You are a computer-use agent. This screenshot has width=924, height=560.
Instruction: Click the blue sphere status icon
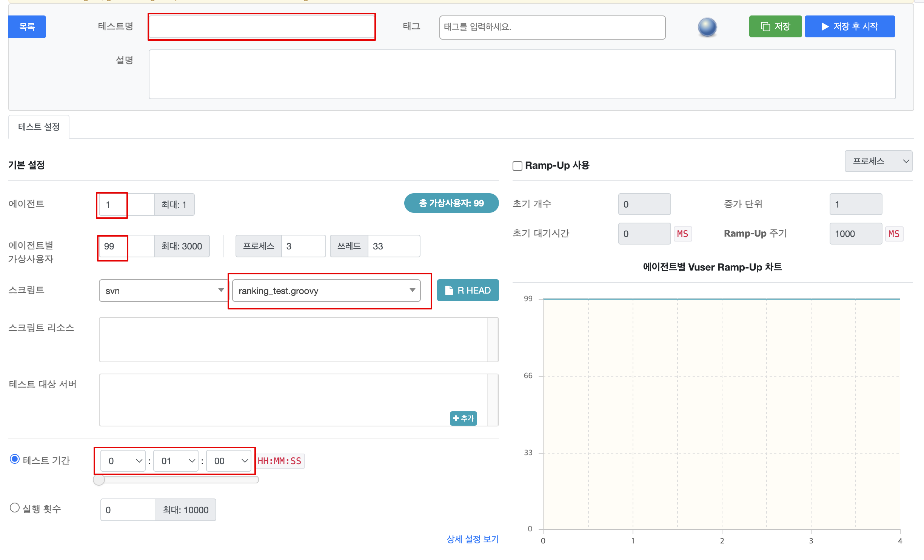coord(707,27)
